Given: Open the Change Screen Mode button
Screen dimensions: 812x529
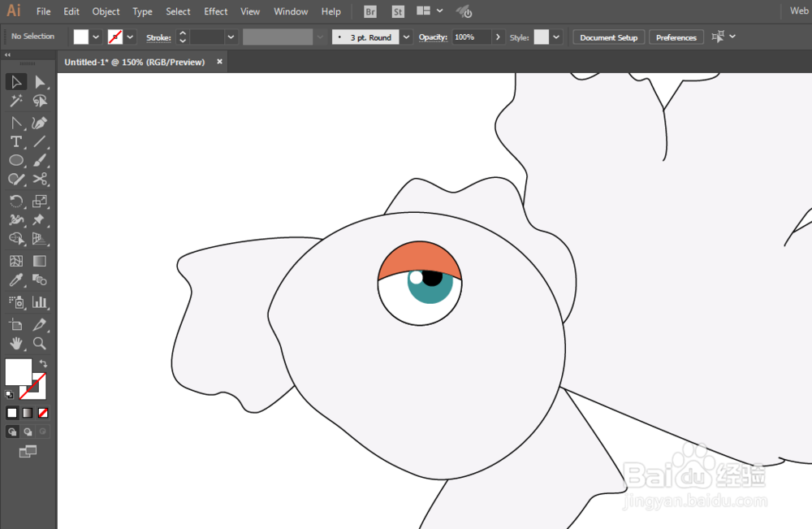Looking at the screenshot, I should tap(28, 451).
